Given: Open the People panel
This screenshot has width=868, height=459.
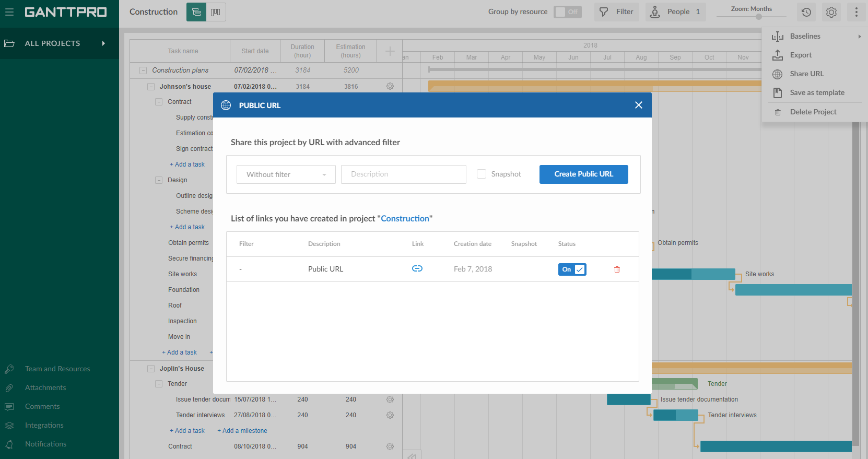Looking at the screenshot, I should [676, 11].
